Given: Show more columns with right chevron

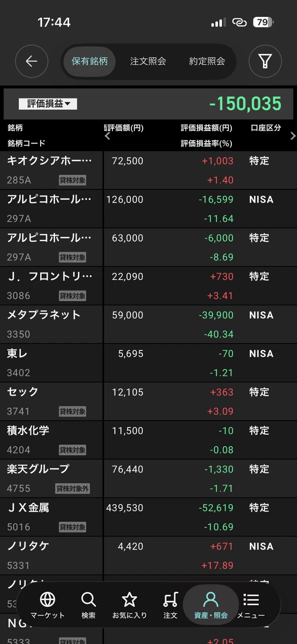Looking at the screenshot, I should click(x=293, y=135).
